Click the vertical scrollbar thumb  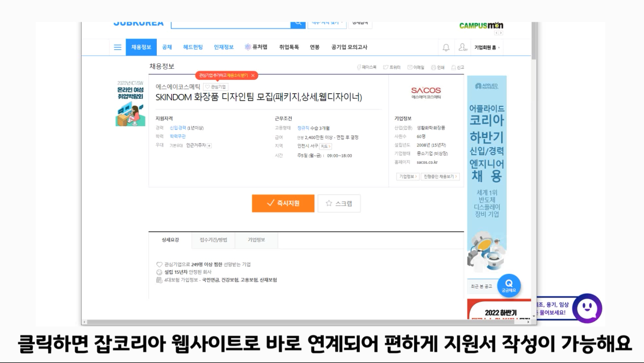click(533, 41)
